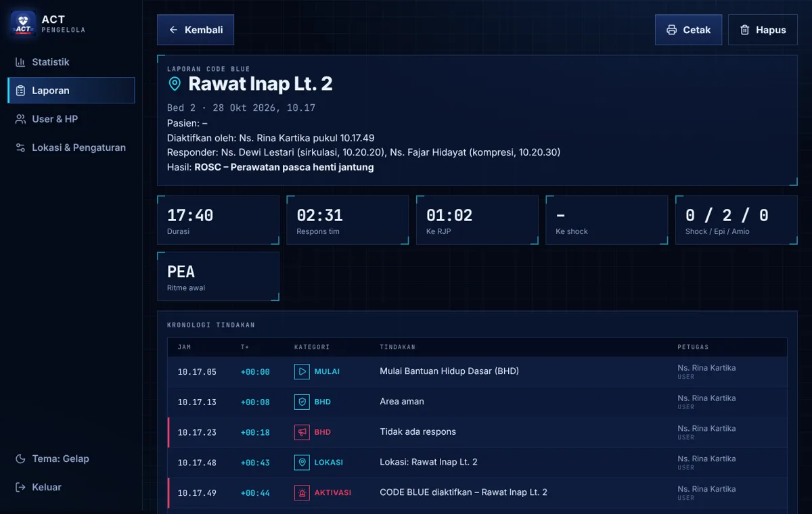The image size is (812, 514).
Task: Click the shield icon in the Area aman row
Action: tap(302, 402)
